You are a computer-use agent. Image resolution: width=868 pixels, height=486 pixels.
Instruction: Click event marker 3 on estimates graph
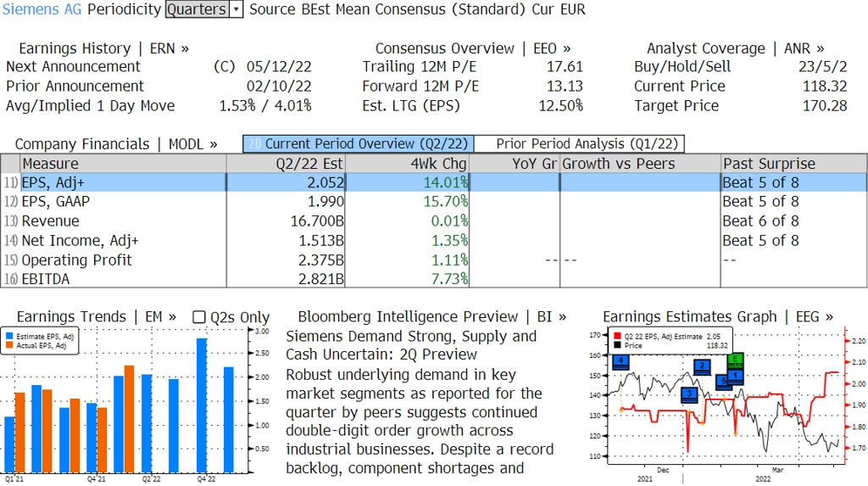coord(689,394)
